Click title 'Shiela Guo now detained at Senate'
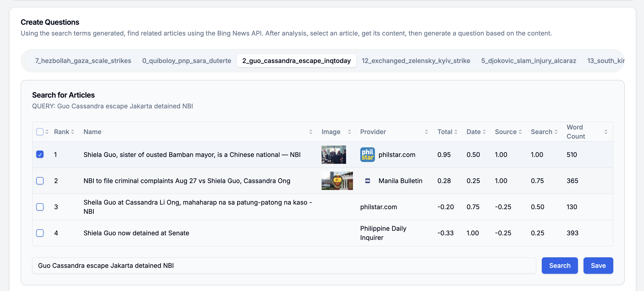Screen dimensions: 644x291 [x=136, y=233]
